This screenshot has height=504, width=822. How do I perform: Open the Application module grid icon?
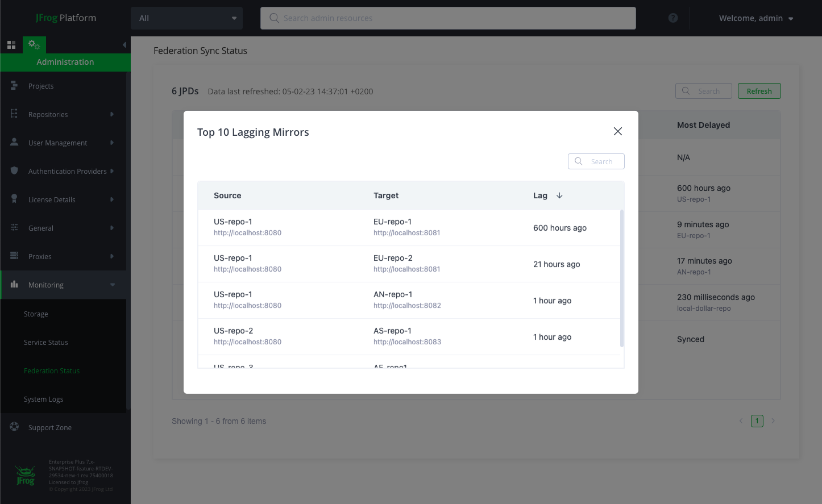pyautogui.click(x=11, y=45)
